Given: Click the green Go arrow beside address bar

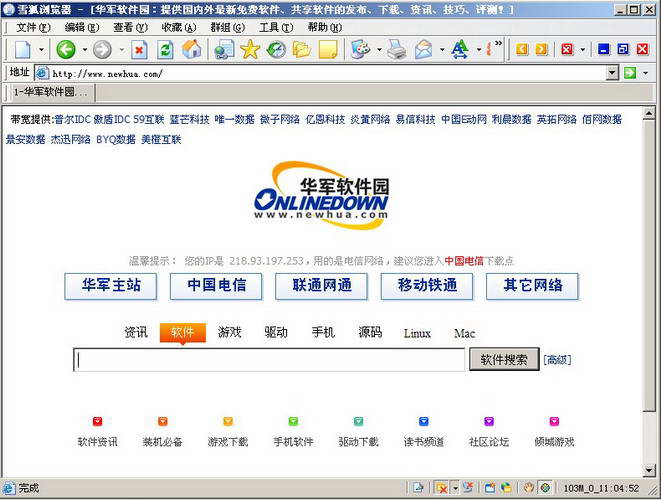Looking at the screenshot, I should click(630, 73).
